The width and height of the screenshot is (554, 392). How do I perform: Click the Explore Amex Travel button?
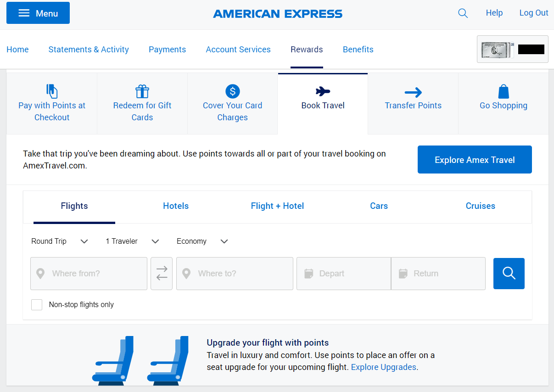(x=475, y=160)
